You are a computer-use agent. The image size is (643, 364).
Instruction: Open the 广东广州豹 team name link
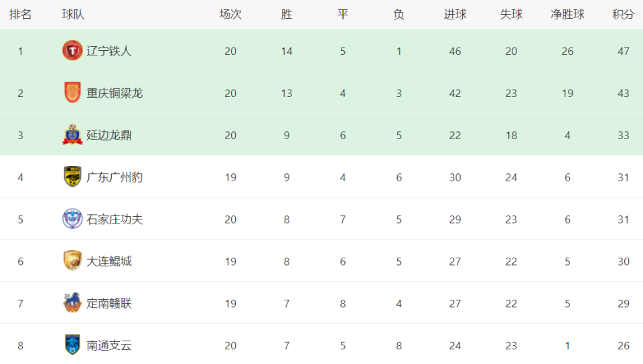pos(115,177)
